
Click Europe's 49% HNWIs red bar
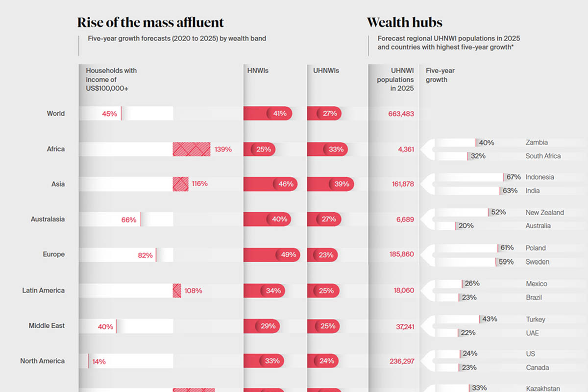coord(271,255)
